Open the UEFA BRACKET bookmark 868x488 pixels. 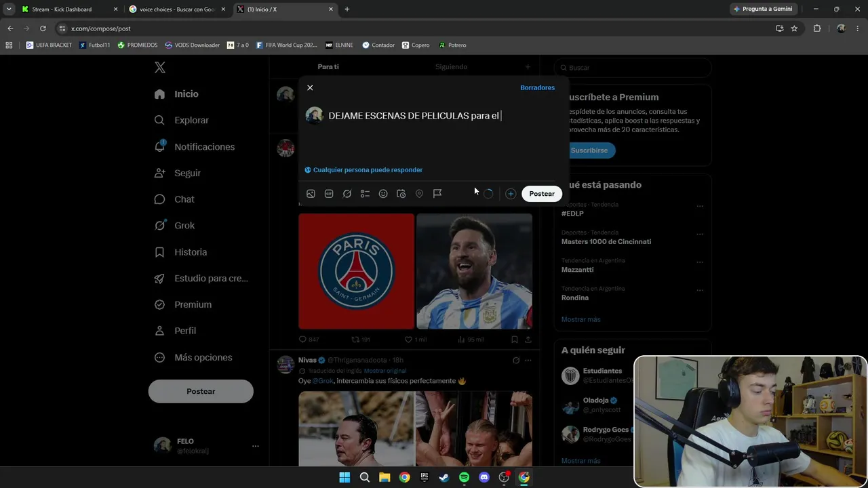coord(49,45)
